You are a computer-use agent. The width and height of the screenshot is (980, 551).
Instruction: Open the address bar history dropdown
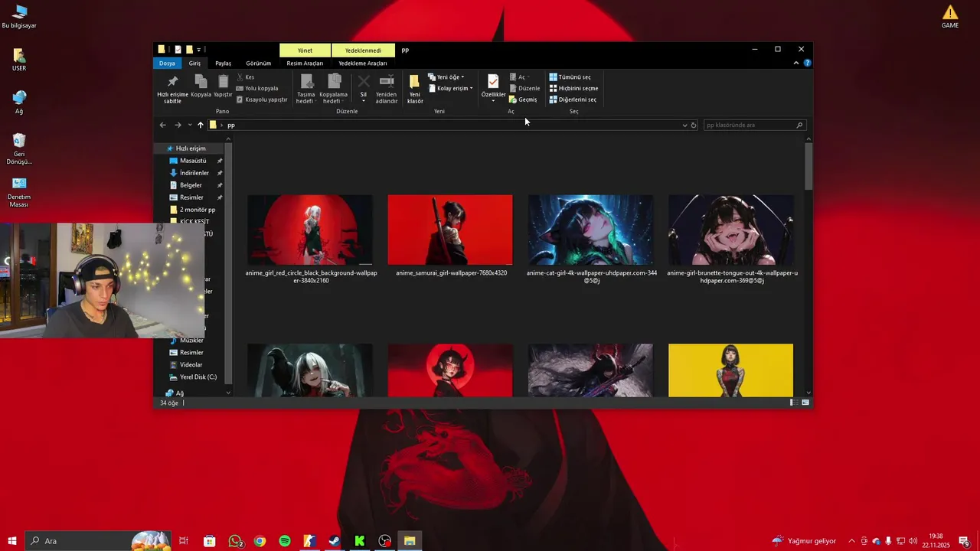684,125
